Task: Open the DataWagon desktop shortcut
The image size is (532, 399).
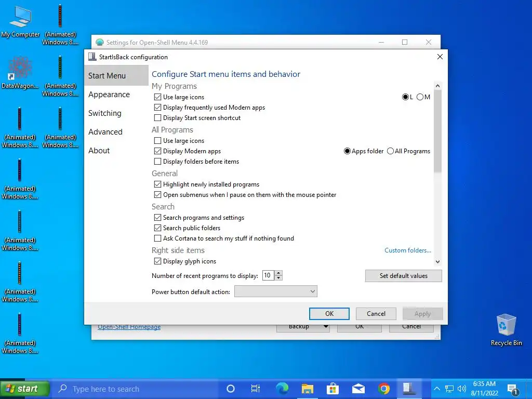Action: point(20,72)
